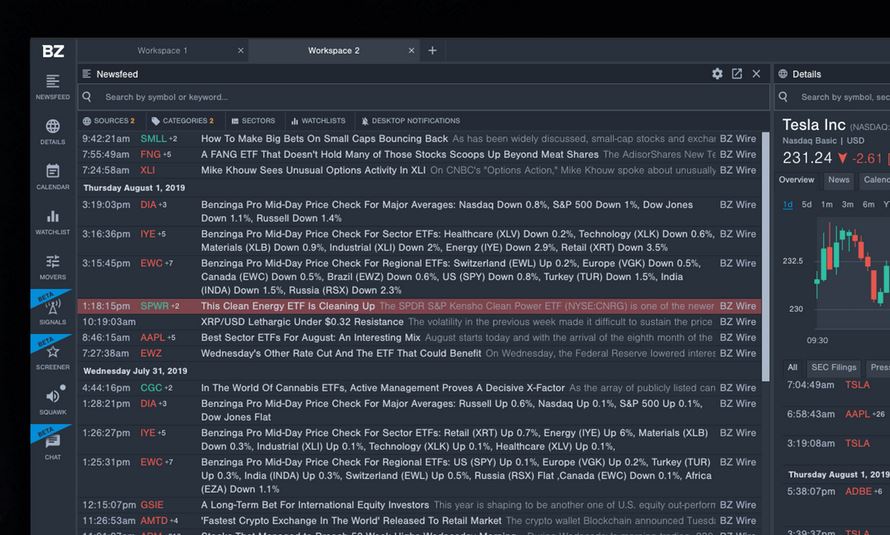Open the Squawk audio tool
Viewport: 890px width, 535px height.
click(53, 401)
